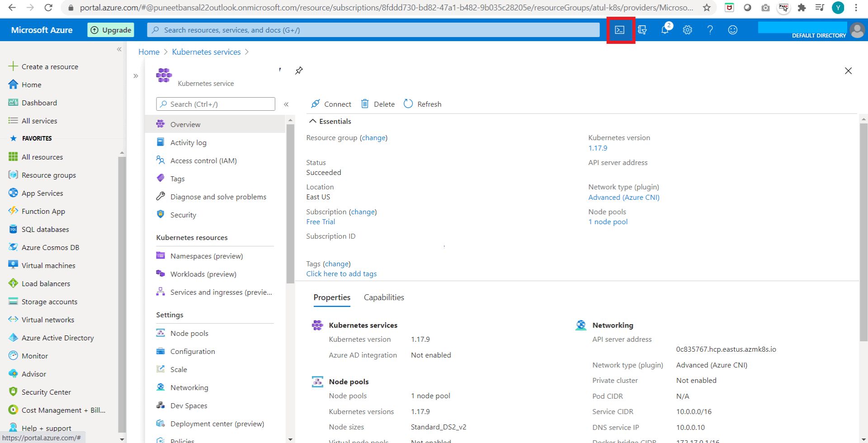The image size is (868, 443).
Task: Open Networking under Settings
Action: coord(182,387)
